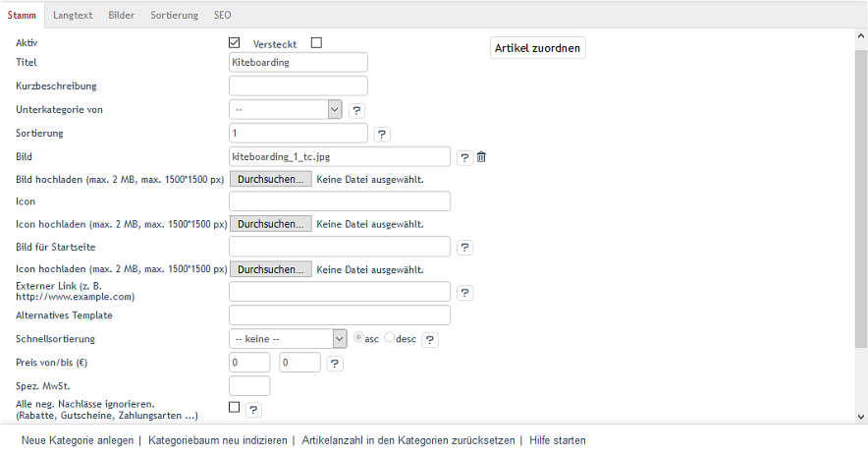Open help icon beside Preis von/bis fields

coord(335,364)
